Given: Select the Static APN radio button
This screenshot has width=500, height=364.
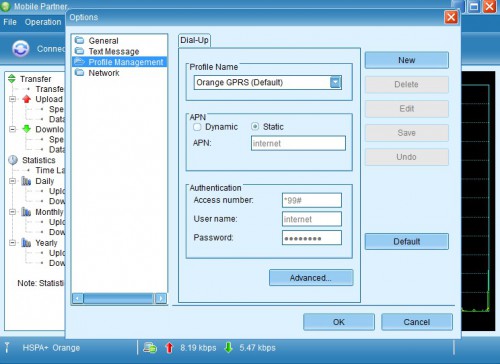Looking at the screenshot, I should (255, 127).
